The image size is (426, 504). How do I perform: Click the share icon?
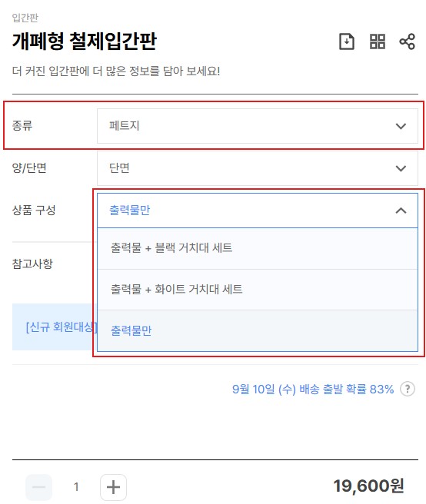[408, 41]
